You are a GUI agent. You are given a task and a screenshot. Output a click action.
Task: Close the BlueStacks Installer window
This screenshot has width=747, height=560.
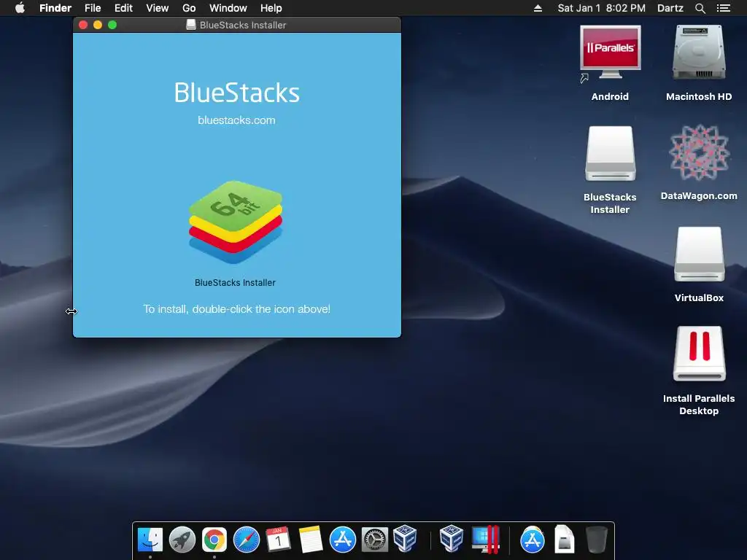coord(83,25)
